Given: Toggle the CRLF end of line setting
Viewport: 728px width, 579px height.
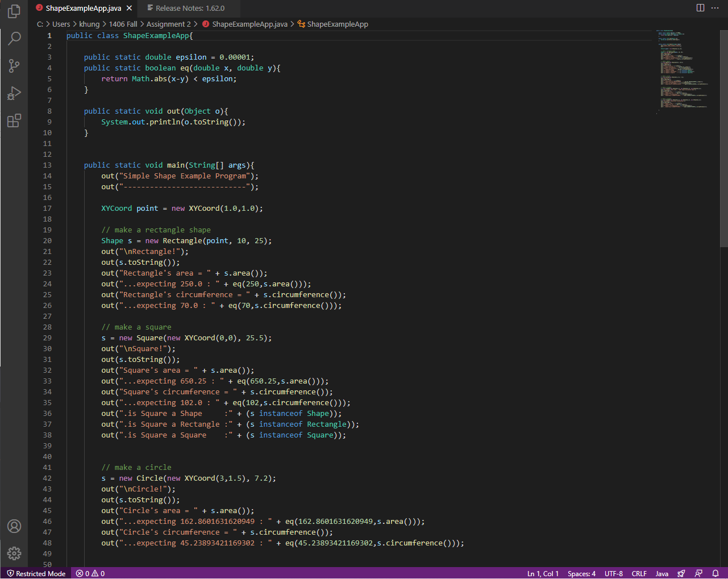Looking at the screenshot, I should point(639,573).
